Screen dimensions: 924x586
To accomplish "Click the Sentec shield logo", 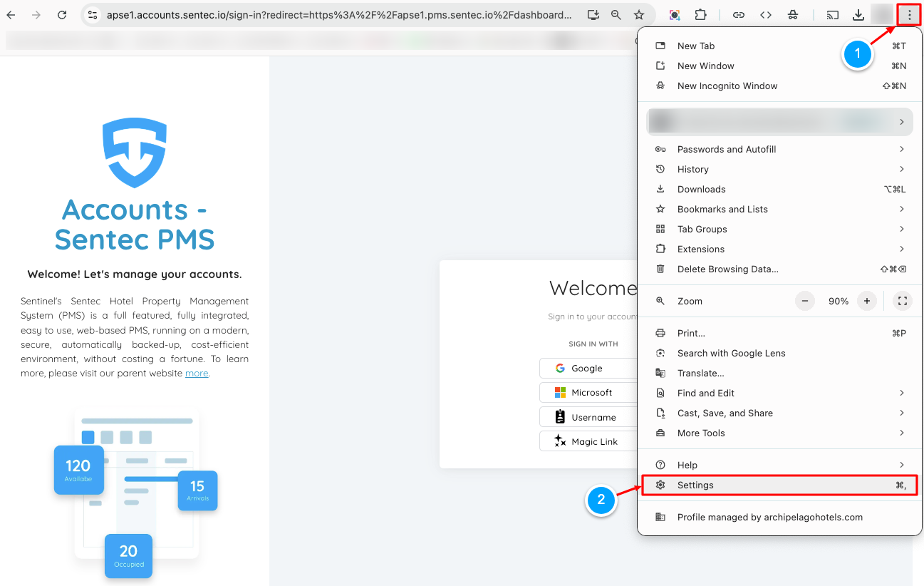I will pos(135,153).
